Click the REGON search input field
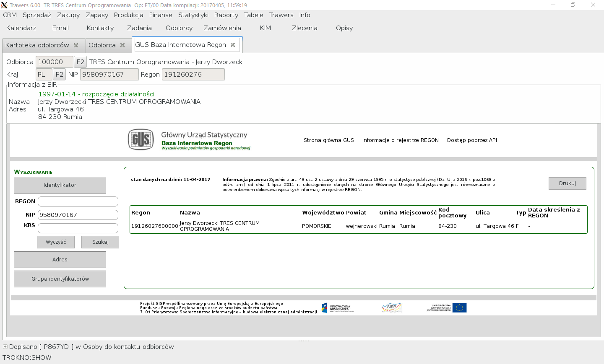Screen dimensions: 604x364 tap(78, 201)
